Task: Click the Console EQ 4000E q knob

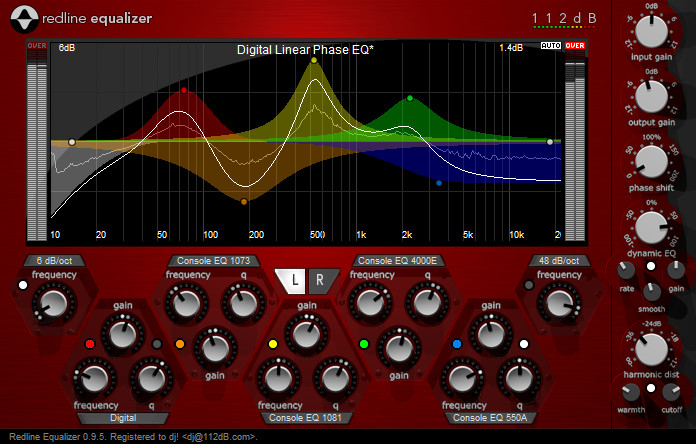Action: click(427, 305)
